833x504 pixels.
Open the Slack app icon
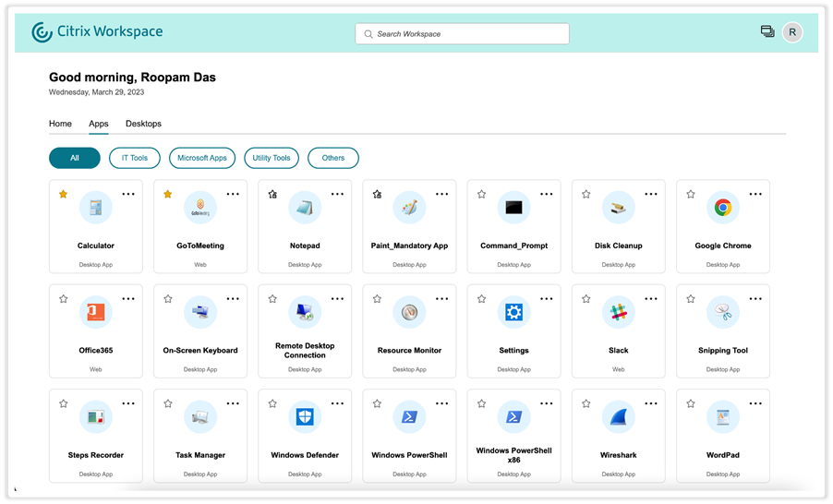(618, 313)
